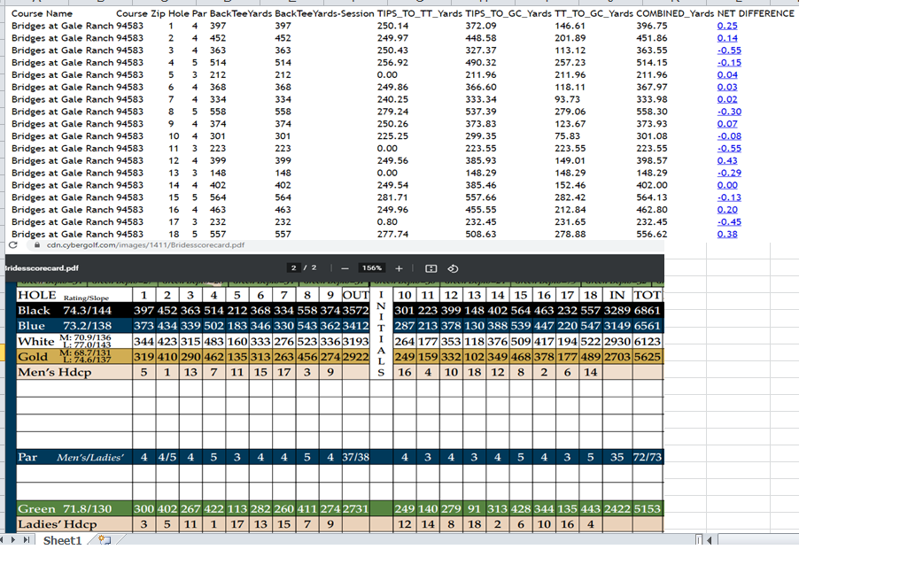Open the 0.07 net difference link

727,124
